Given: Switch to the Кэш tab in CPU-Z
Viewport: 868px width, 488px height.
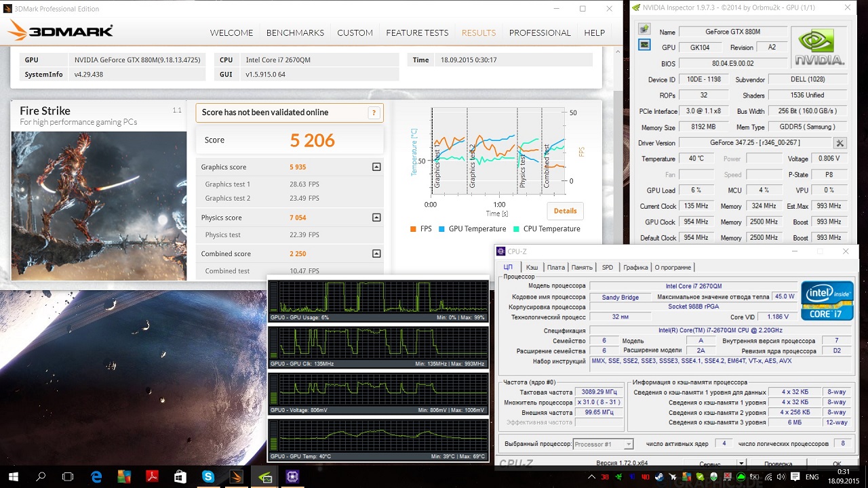Looking at the screenshot, I should point(532,267).
